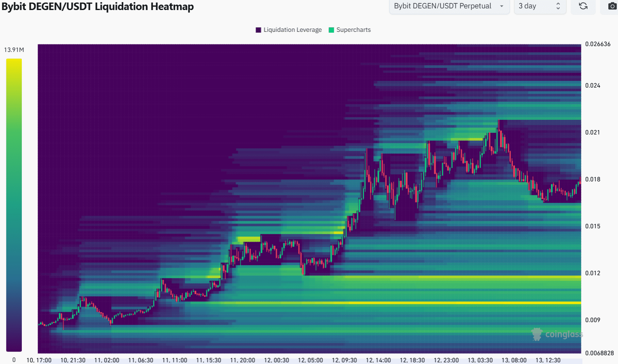This screenshot has width=618, height=364.
Task: Click the 13.91M maximum scale label
Action: point(14,50)
